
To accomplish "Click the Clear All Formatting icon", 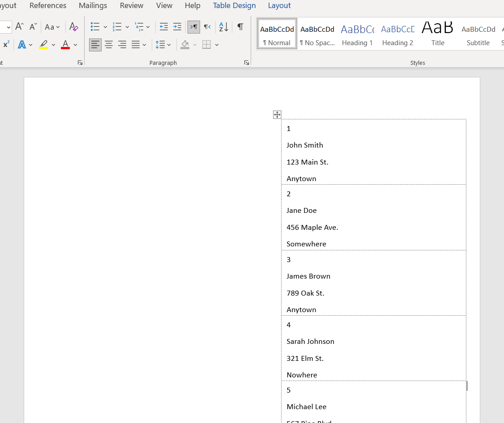I will tap(73, 27).
